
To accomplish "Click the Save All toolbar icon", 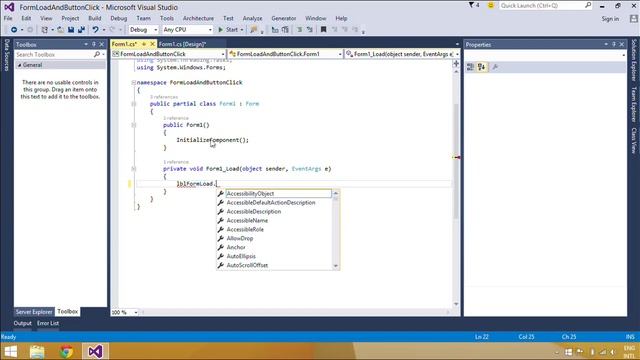I will point(81,30).
